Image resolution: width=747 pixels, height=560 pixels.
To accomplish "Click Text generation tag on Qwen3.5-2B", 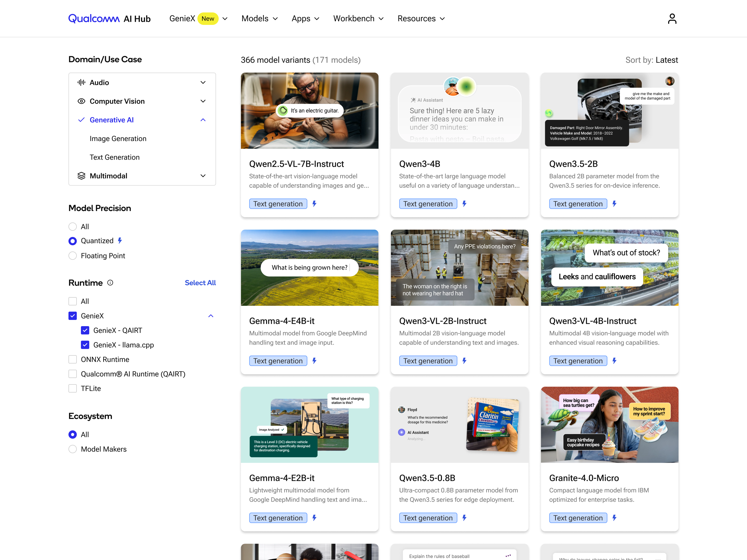I will [x=578, y=204].
